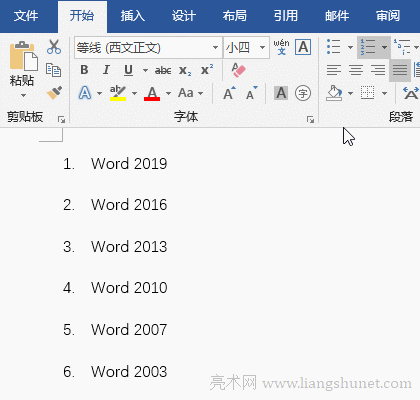Image resolution: width=420 pixels, height=400 pixels.
Task: Align text left
Action: point(334,70)
